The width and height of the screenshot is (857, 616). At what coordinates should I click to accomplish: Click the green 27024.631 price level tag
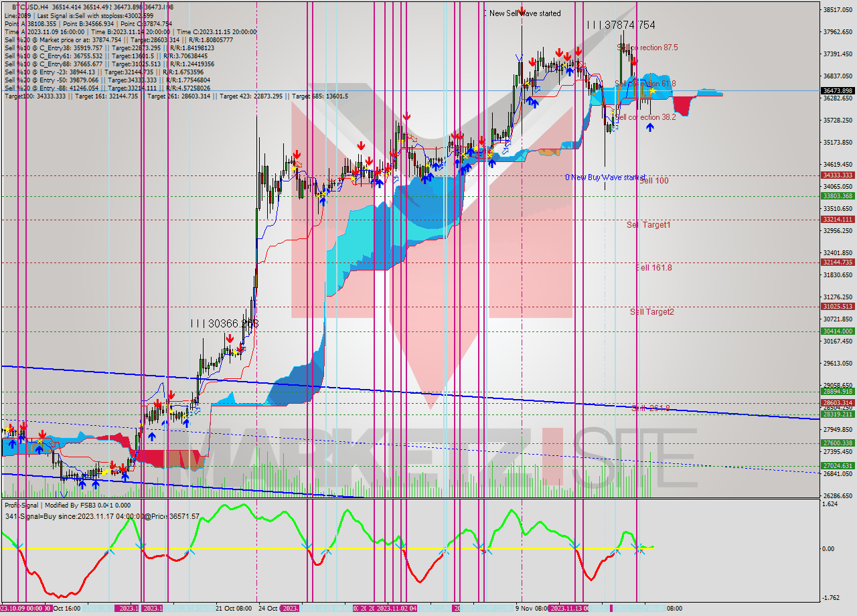point(838,466)
